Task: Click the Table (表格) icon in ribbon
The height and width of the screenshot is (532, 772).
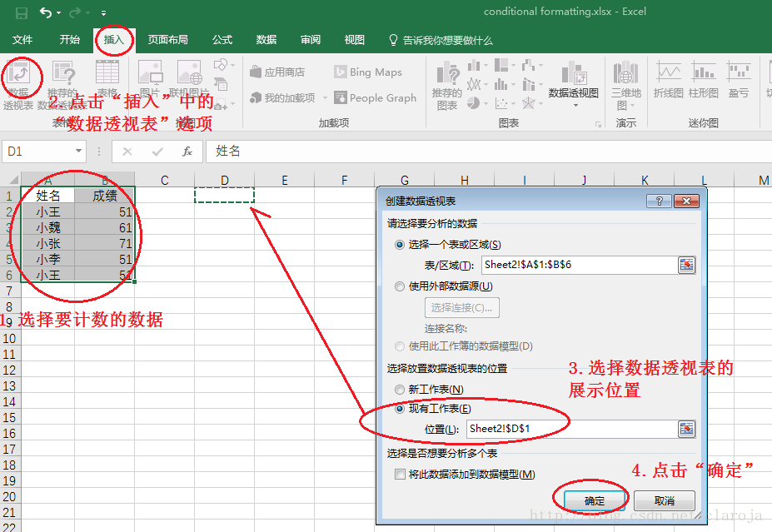Action: pyautogui.click(x=107, y=72)
